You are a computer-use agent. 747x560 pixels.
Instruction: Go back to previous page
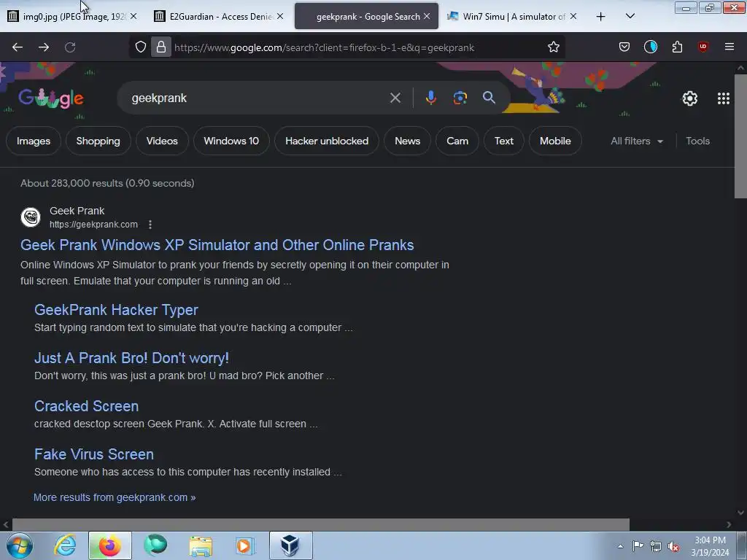click(18, 47)
